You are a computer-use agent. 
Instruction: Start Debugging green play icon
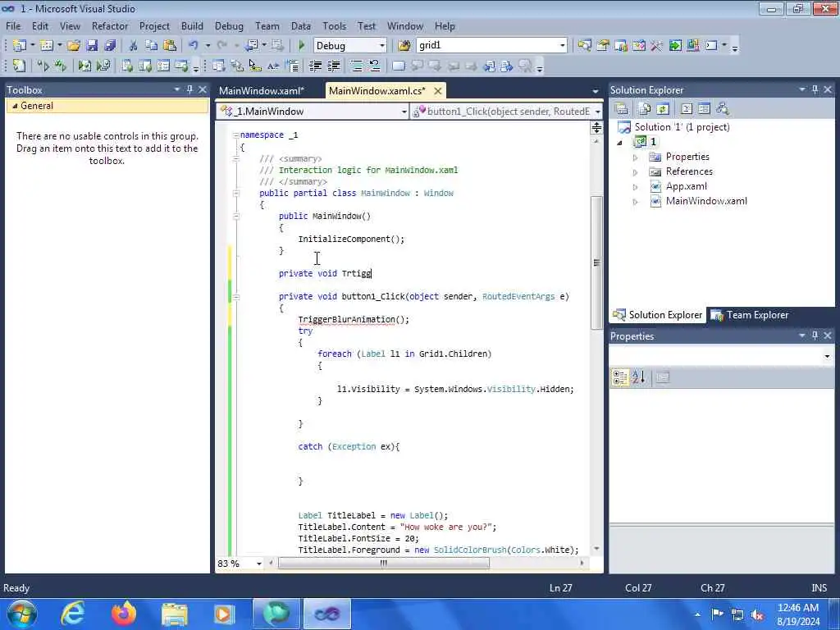point(301,46)
